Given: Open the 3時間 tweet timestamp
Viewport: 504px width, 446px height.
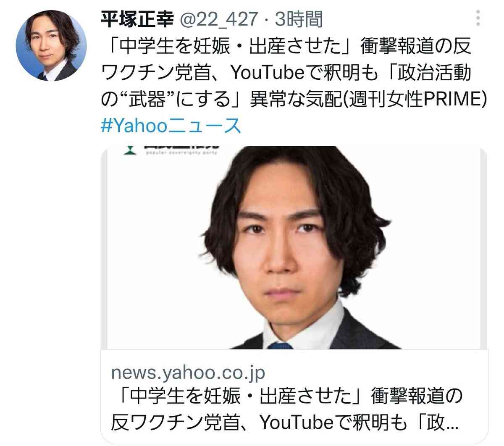Looking at the screenshot, I should coord(299,18).
